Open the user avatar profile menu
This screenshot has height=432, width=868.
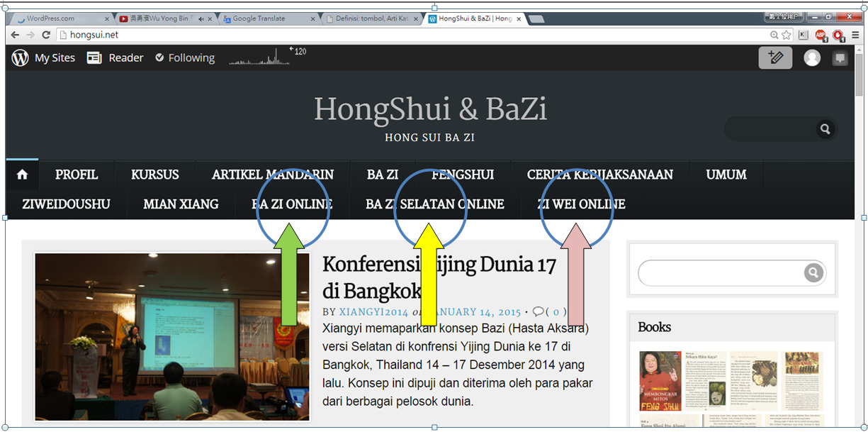(x=812, y=58)
